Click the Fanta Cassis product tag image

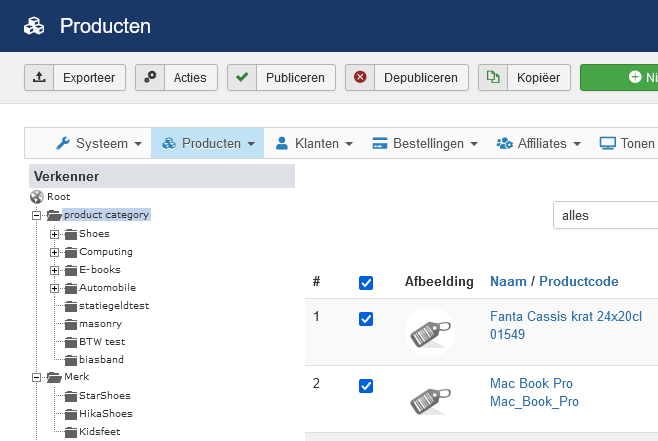click(430, 332)
